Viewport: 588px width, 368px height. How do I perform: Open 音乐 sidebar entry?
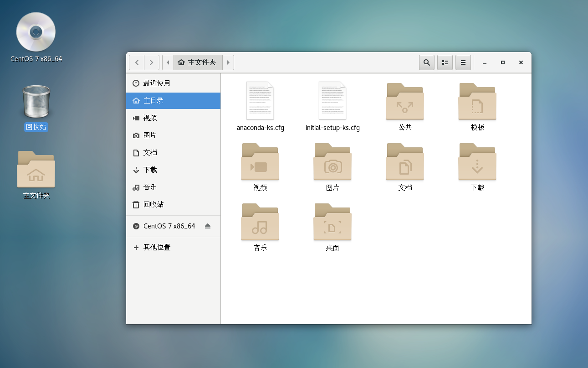coord(173,187)
